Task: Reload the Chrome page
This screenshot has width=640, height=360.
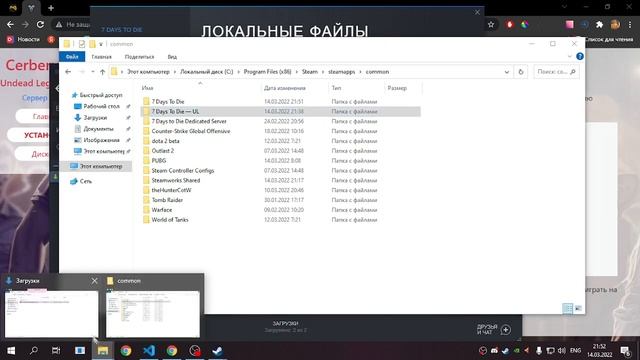Action: pyautogui.click(x=40, y=24)
